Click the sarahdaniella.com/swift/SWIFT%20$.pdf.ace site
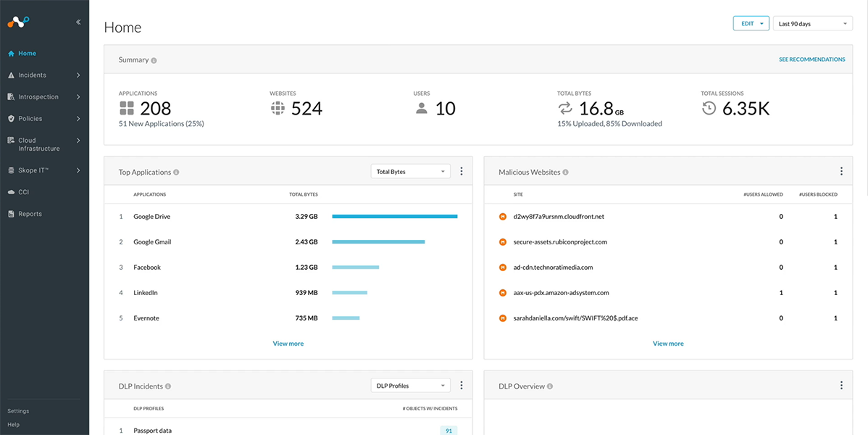This screenshot has height=435, width=868. [x=576, y=318]
